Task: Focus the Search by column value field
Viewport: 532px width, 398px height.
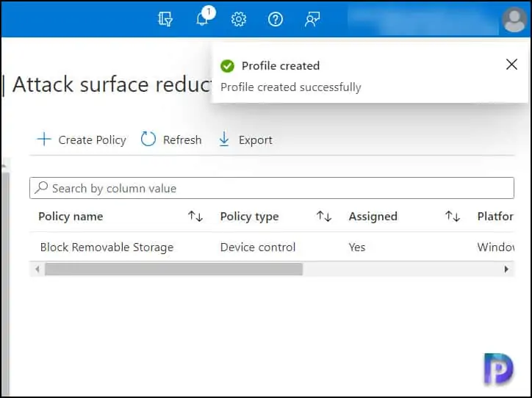Action: click(x=272, y=188)
